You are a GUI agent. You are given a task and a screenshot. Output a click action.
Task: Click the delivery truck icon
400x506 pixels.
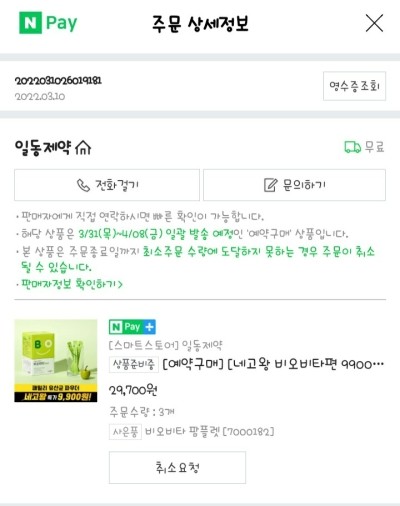[352, 147]
